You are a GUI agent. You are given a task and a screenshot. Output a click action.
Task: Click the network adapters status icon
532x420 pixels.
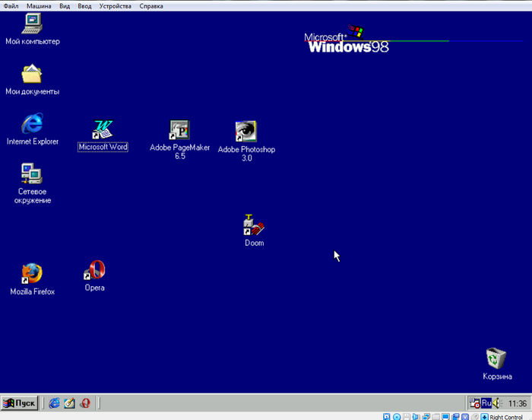(x=426, y=417)
